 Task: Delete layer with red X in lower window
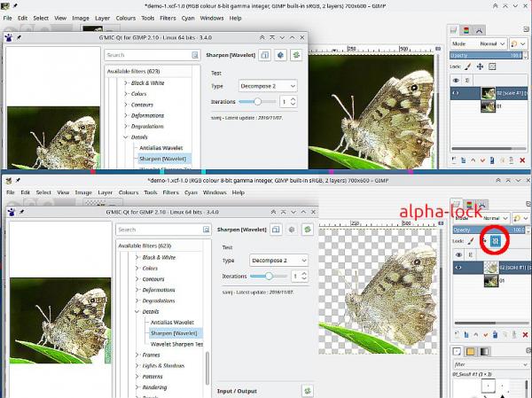point(525,335)
